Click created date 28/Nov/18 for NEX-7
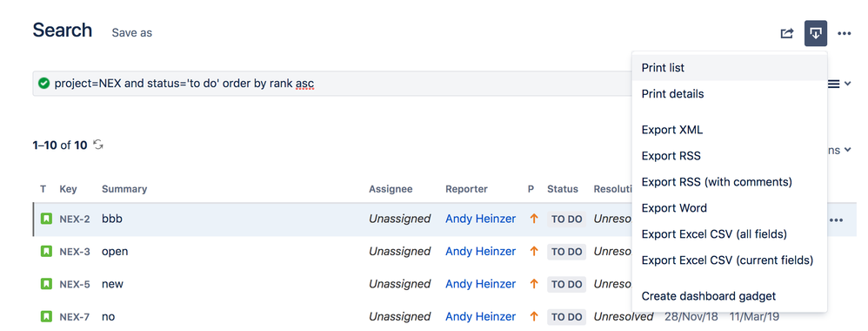The width and height of the screenshot is (868, 331). 691,316
